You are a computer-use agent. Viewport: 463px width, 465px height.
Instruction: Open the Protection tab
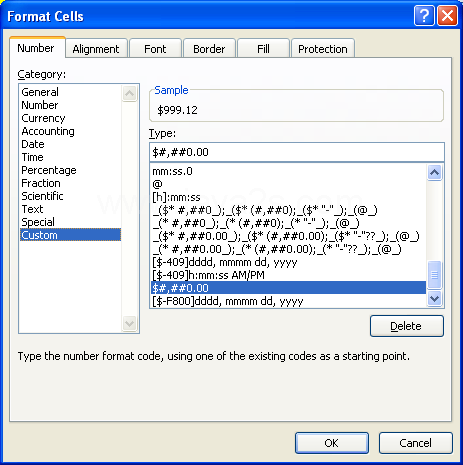coord(323,49)
